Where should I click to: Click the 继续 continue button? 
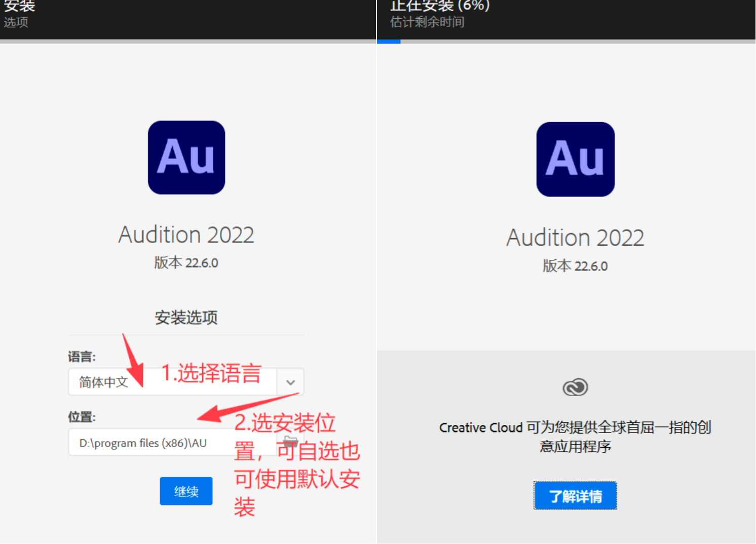click(x=186, y=491)
